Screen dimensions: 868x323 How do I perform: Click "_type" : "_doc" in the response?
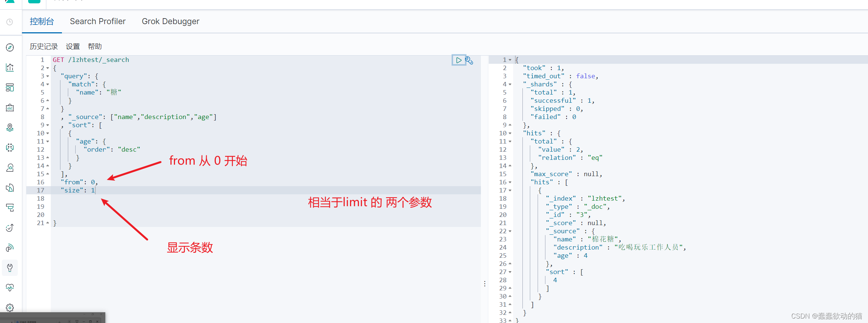coord(577,207)
